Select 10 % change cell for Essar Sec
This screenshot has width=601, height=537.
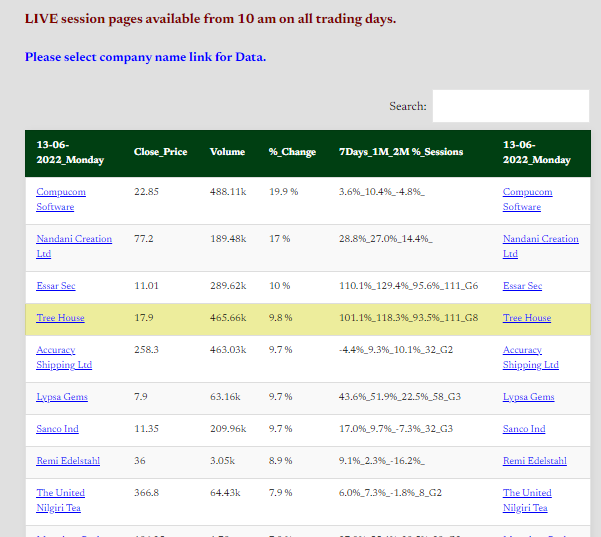(x=279, y=286)
